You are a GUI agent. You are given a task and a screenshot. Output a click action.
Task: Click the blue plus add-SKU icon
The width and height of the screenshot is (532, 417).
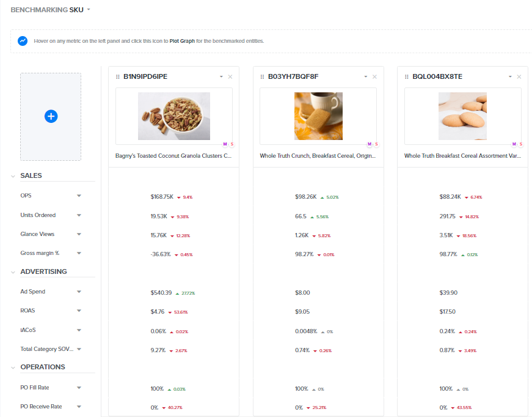51,116
